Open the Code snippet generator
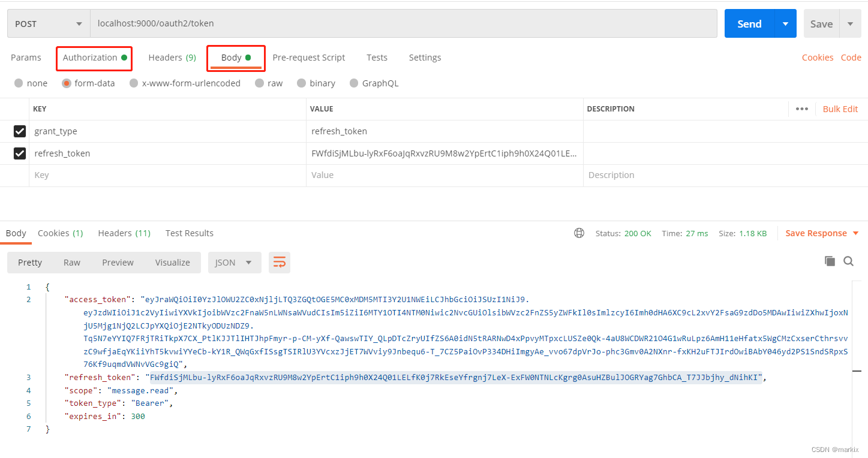Screen dimensions: 868x458 tap(851, 57)
